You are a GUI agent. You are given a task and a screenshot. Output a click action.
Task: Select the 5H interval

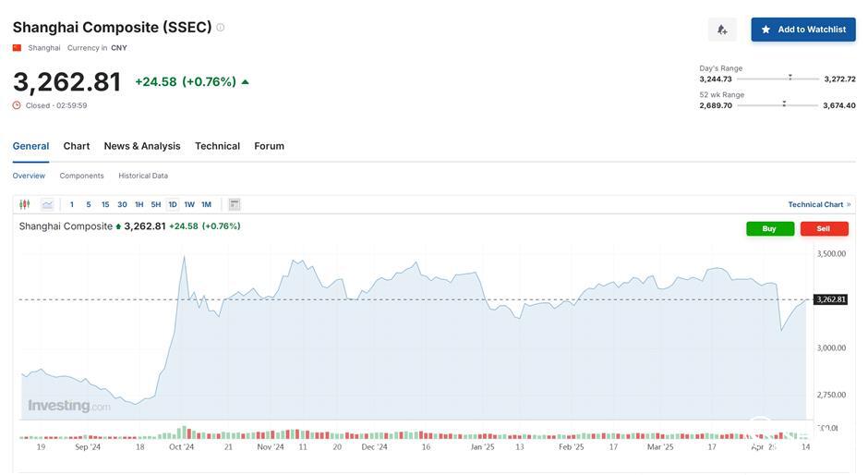pos(156,204)
